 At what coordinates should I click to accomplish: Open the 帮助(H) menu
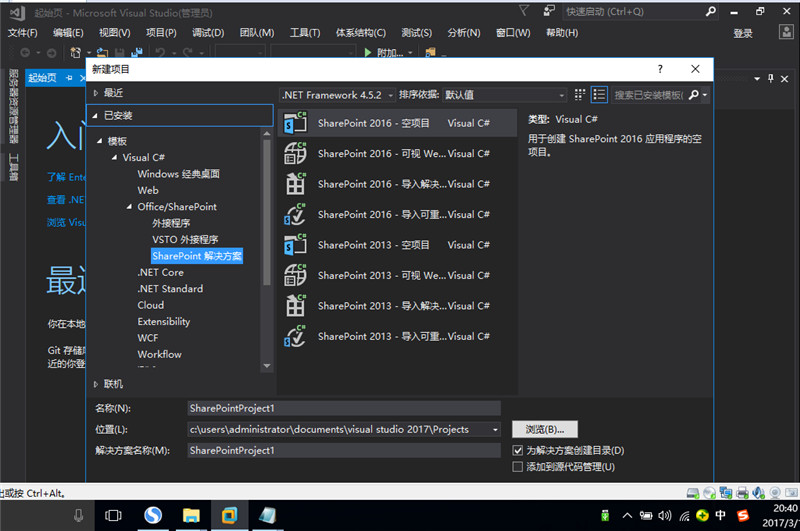[562, 33]
